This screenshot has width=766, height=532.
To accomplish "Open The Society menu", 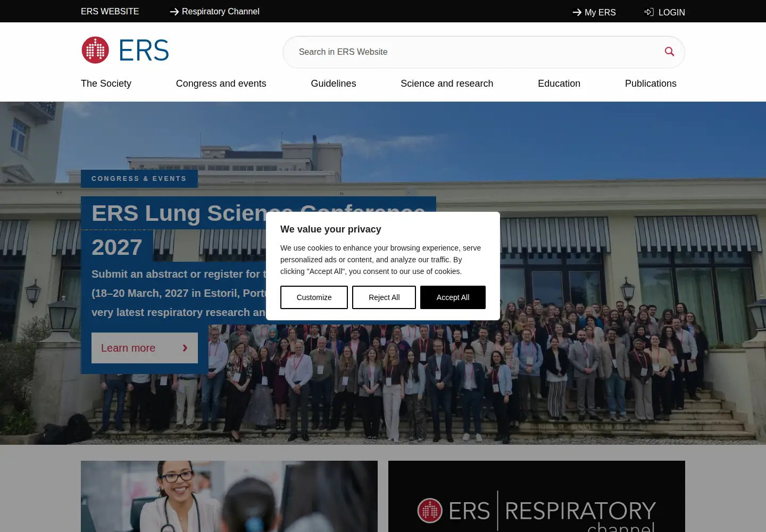I will 106,84.
